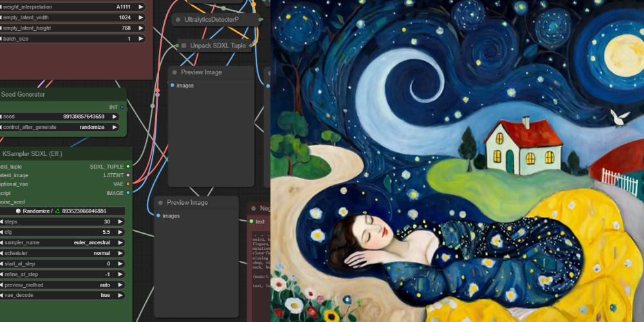Increase refine_at_step with its right arrow

tap(120, 274)
